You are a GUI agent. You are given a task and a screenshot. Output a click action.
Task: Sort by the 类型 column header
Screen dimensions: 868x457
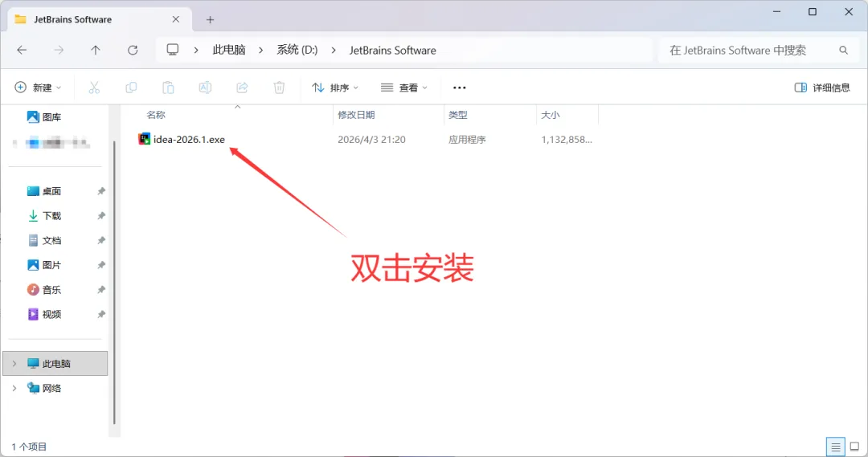coord(458,115)
